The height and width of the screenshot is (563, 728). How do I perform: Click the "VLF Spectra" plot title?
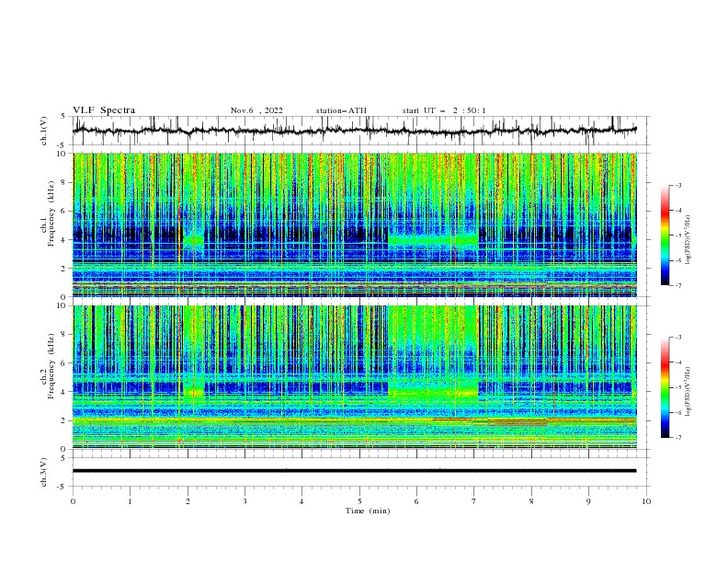click(x=104, y=110)
